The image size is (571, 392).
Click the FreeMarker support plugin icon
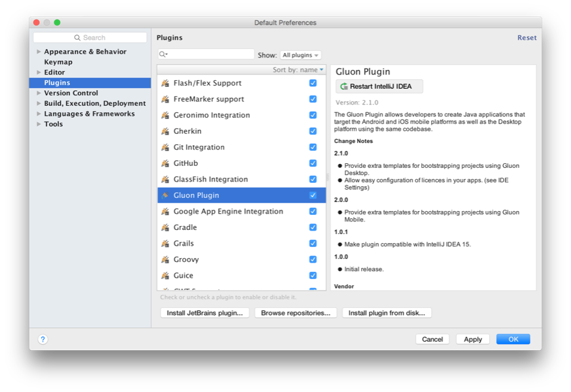tap(165, 99)
